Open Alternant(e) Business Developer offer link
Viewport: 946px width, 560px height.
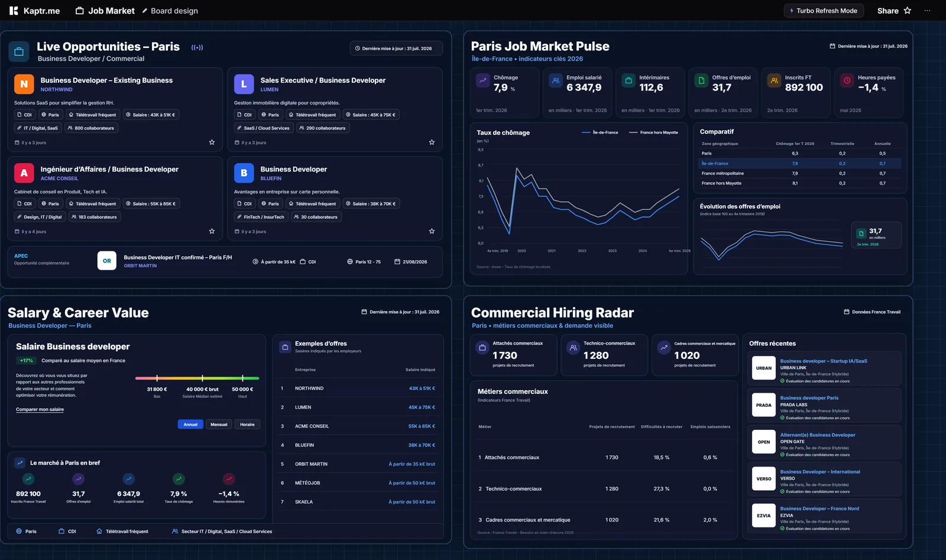click(x=818, y=435)
